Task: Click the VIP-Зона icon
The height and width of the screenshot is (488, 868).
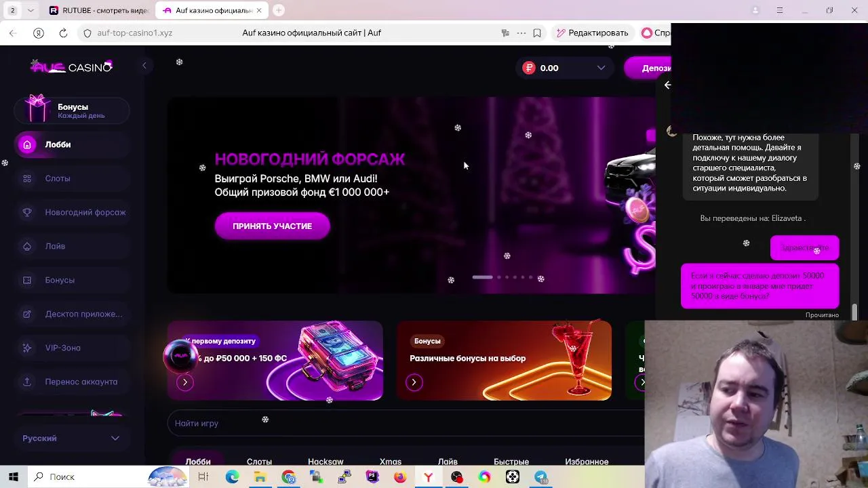Action: coord(27,348)
